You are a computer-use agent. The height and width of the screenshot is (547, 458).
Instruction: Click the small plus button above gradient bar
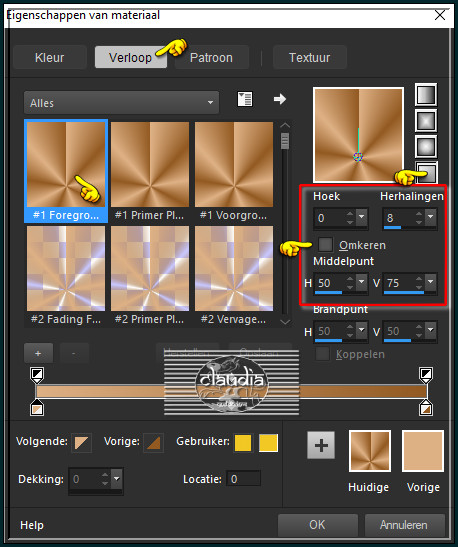pos(38,353)
